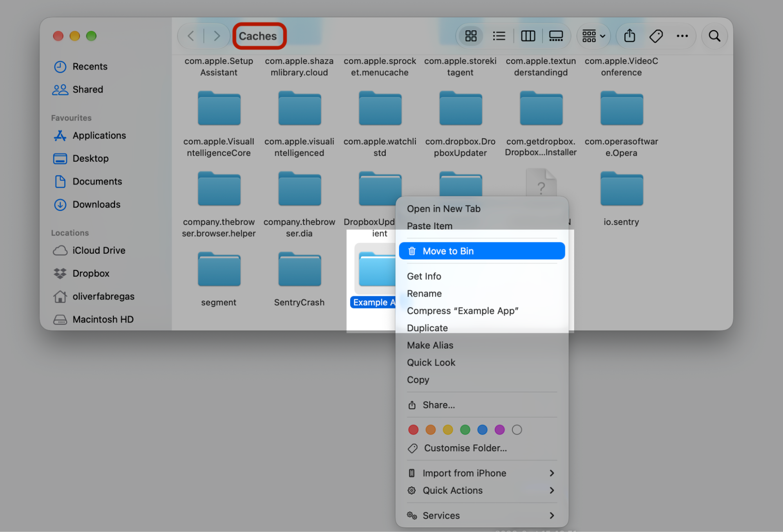783x532 pixels.
Task: Switch to list view
Action: 499,36
